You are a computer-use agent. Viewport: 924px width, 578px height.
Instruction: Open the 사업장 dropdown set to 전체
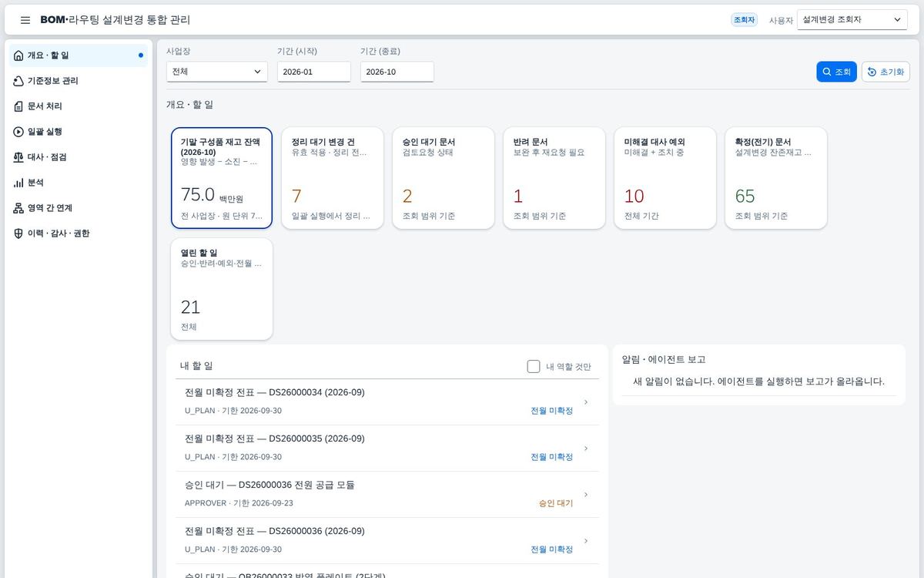(217, 72)
